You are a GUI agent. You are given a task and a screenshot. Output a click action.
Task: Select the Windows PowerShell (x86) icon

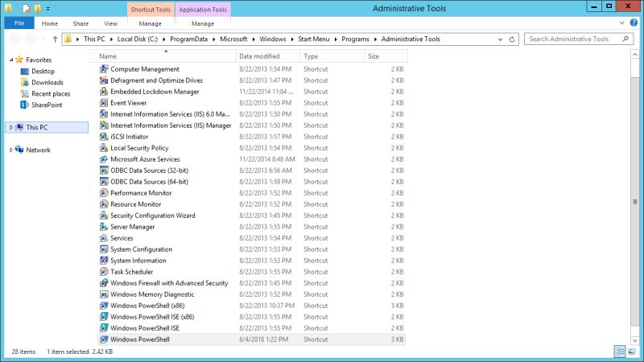(104, 306)
